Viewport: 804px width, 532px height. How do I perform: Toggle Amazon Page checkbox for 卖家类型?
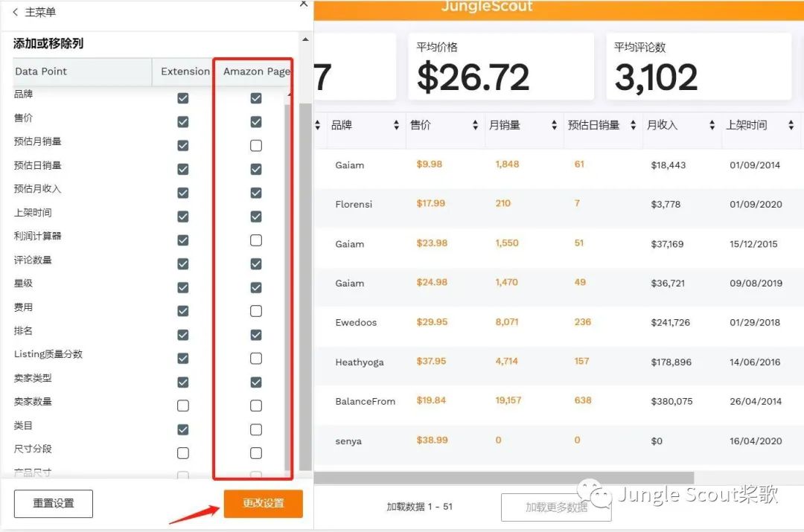pyautogui.click(x=256, y=382)
